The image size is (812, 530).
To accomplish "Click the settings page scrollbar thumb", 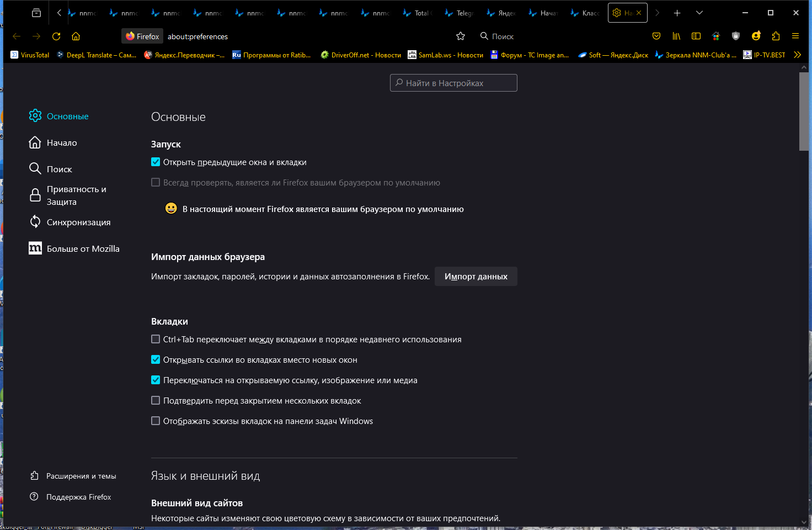I will [x=804, y=111].
